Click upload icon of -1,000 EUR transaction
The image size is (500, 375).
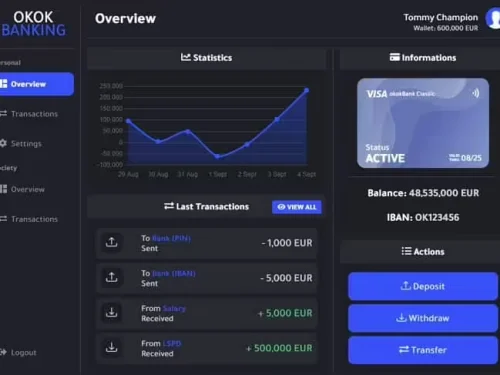point(112,242)
